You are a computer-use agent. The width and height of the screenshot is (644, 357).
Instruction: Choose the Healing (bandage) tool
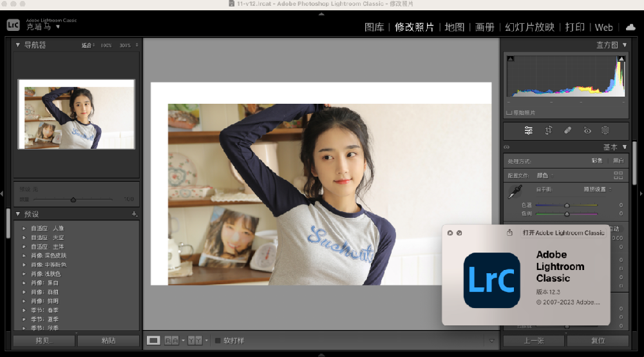pyautogui.click(x=567, y=130)
